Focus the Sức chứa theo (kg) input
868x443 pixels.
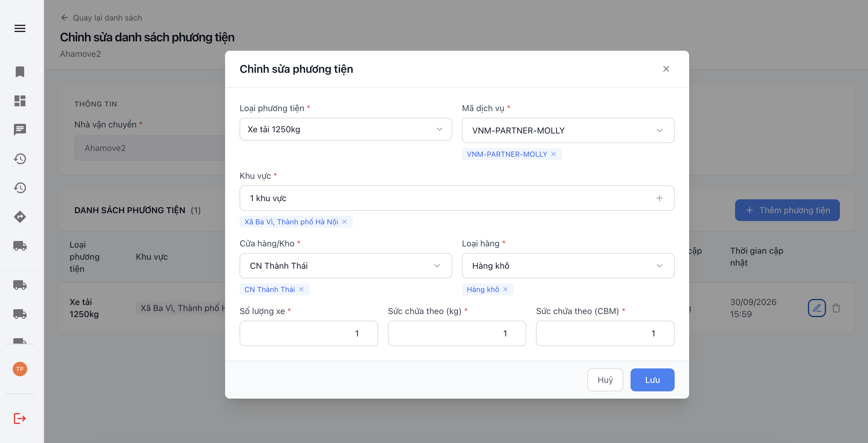(457, 333)
